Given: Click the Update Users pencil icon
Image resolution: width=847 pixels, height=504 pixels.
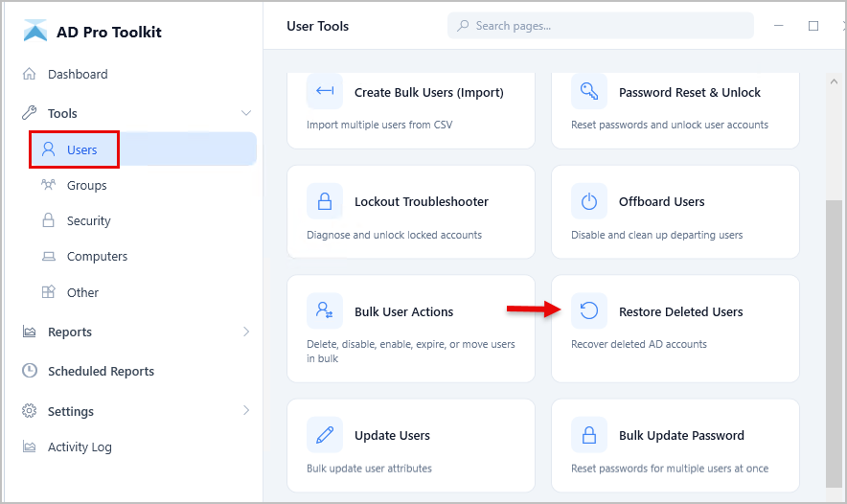Looking at the screenshot, I should tap(325, 435).
